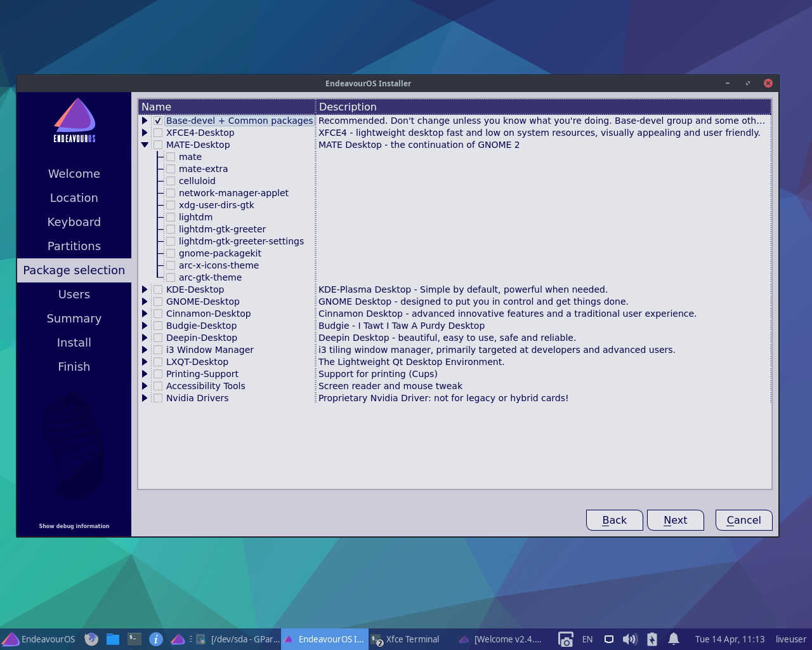Cancel the EndeavourOS installation

tap(743, 520)
